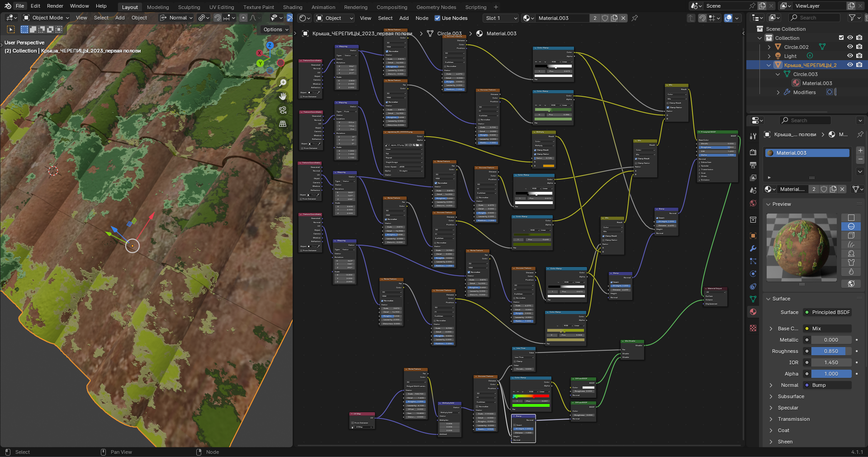The width and height of the screenshot is (868, 457).
Task: Switch to the Geometry Nodes workspace tab
Action: [x=436, y=7]
